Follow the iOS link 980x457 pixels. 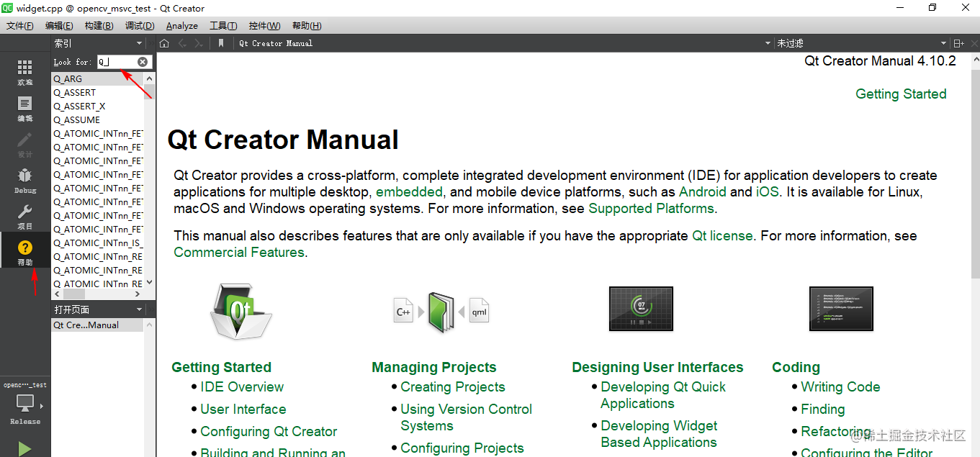point(767,192)
